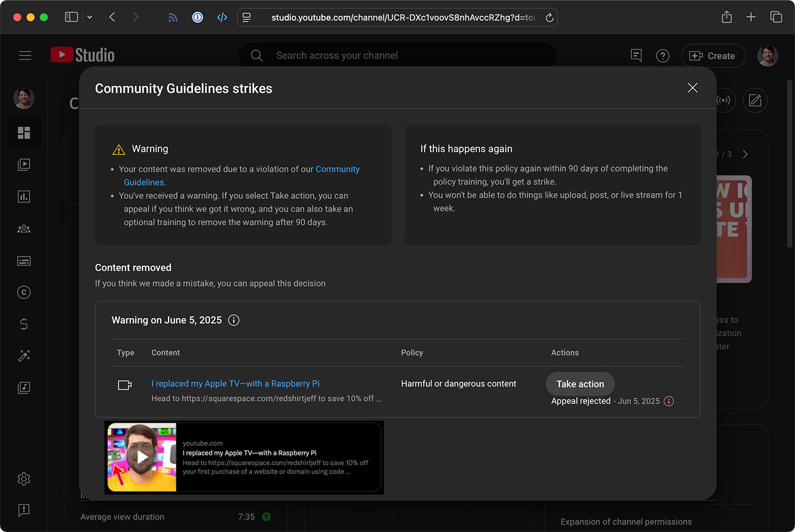This screenshot has width=795, height=532.
Task: Open the Safari sidebar options chevron
Action: click(89, 16)
